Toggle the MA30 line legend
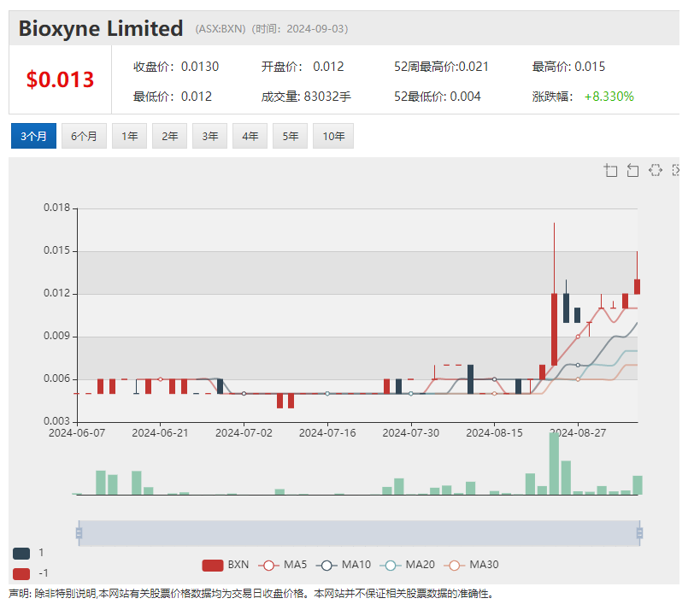Image resolution: width=694 pixels, height=616 pixels. [x=471, y=565]
